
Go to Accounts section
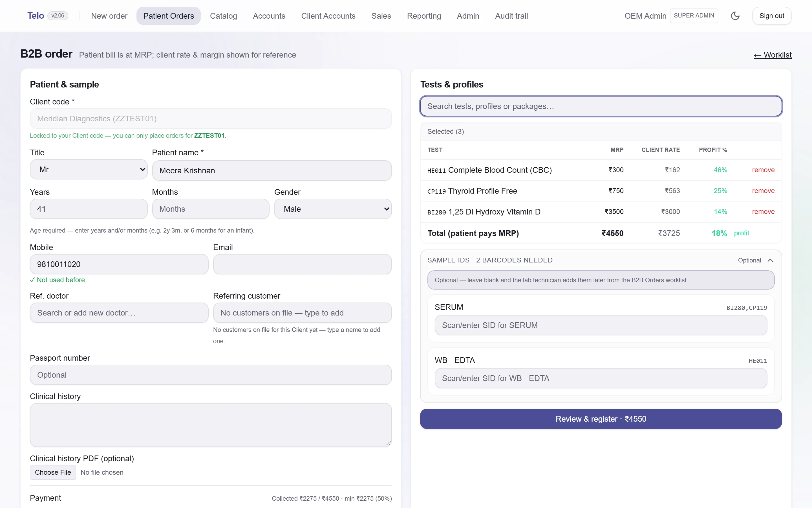(269, 16)
